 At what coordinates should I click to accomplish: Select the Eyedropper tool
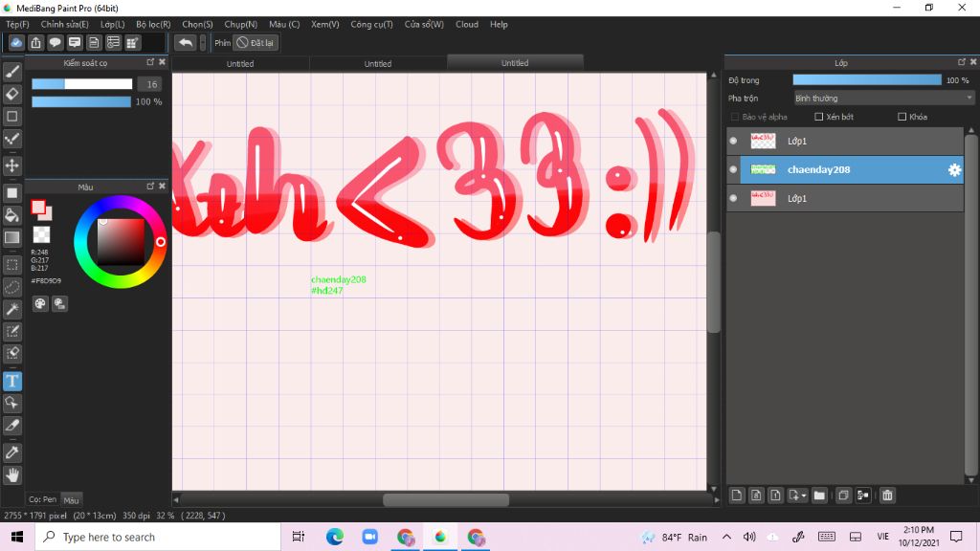11,452
